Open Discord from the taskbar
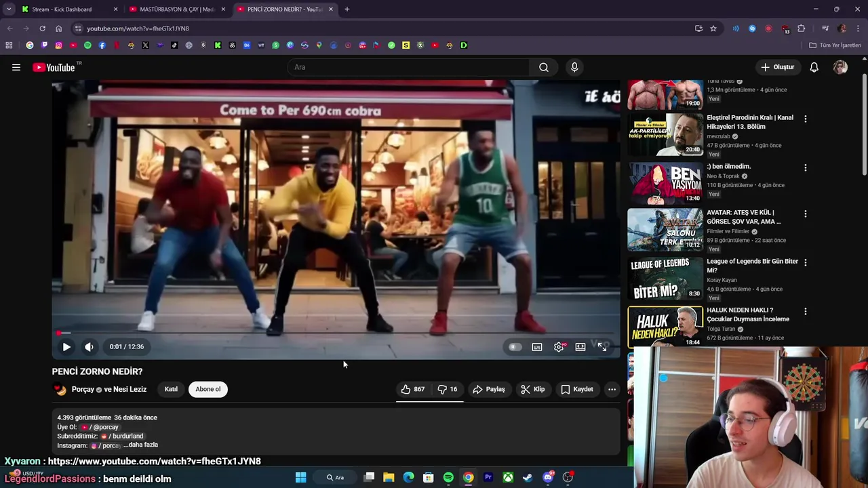Image resolution: width=868 pixels, height=488 pixels. click(548, 477)
